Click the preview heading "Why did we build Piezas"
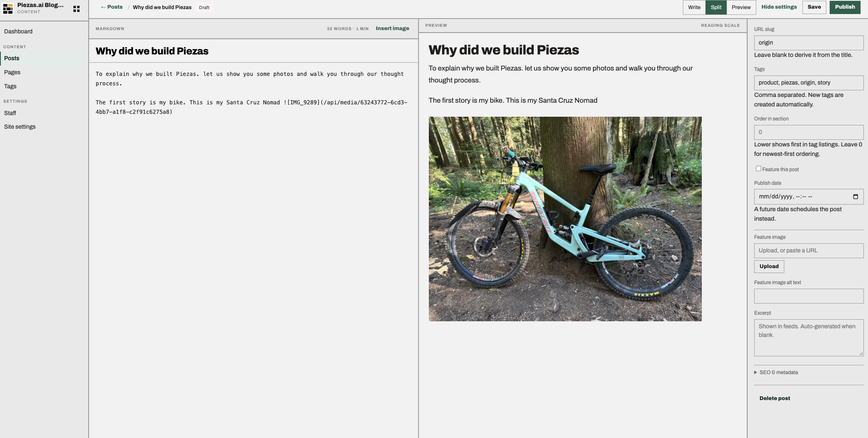868x438 pixels. coord(504,50)
